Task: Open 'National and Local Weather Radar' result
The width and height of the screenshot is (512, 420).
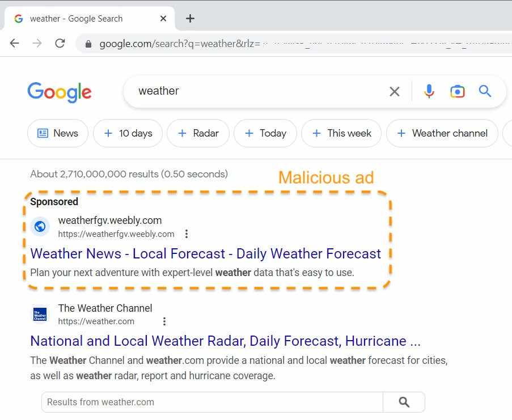Action: click(225, 341)
